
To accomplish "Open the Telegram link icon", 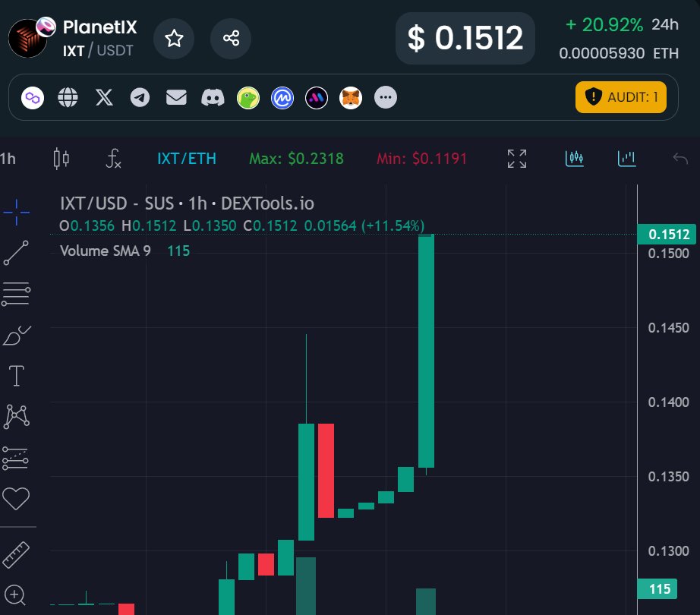I will [x=140, y=97].
